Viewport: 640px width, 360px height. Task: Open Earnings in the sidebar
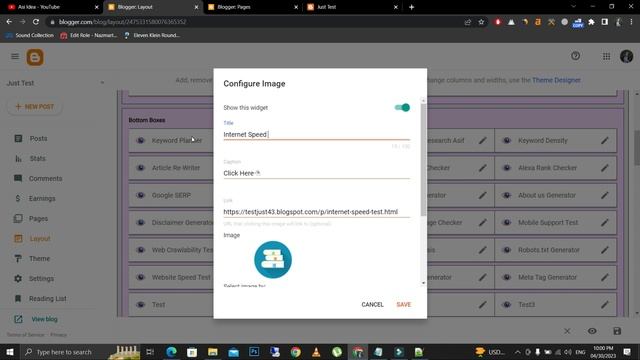pos(42,198)
